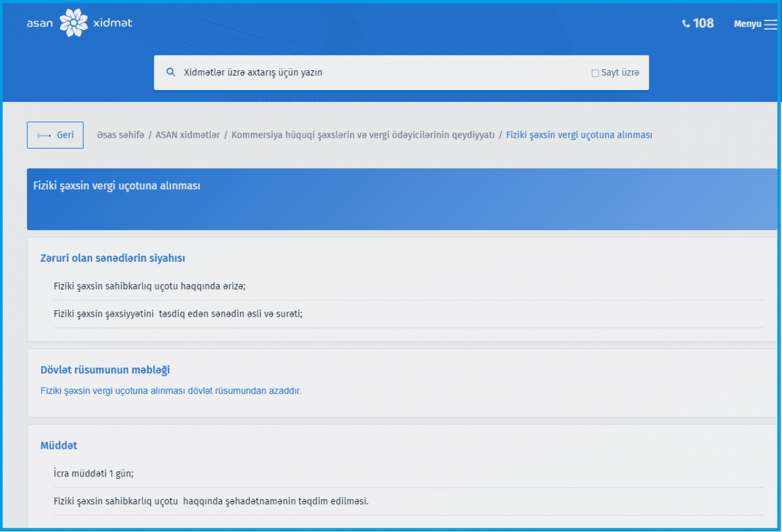Viewport: 782px width, 532px height.
Task: Click the 'İcra müddəti 1 gün' item
Action: [93, 474]
